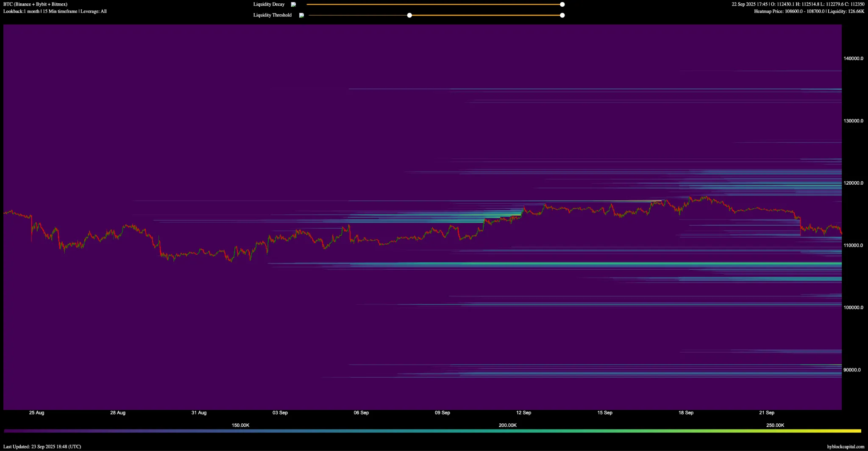Screen dimensions: 868x451
Task: Select the 03 Sep date marker
Action: [x=280, y=412]
